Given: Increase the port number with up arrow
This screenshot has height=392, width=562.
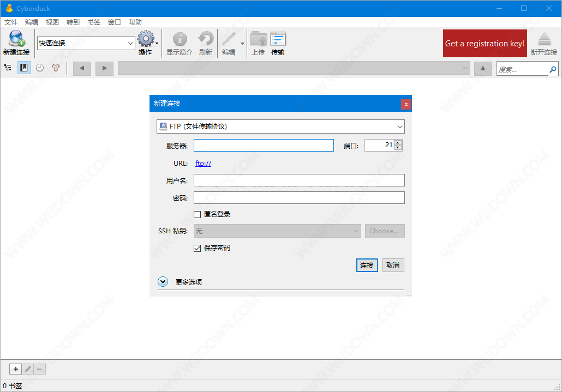Looking at the screenshot, I should click(x=398, y=143).
